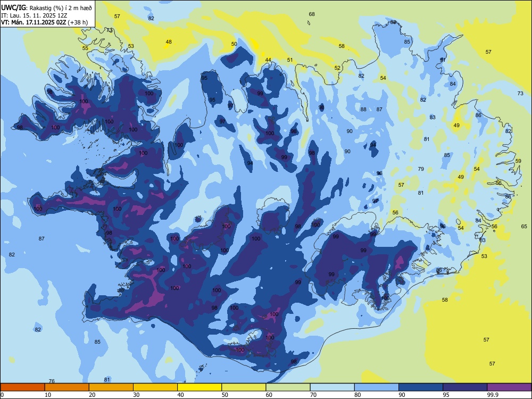The width and height of the screenshot is (532, 399).
Task: Click the 50–60 pale yellow legend swatch
Action: [x=244, y=387]
